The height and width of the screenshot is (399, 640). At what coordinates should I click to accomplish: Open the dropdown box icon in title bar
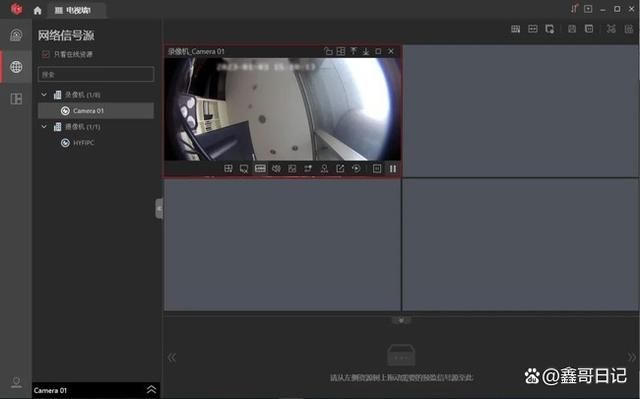(588, 9)
